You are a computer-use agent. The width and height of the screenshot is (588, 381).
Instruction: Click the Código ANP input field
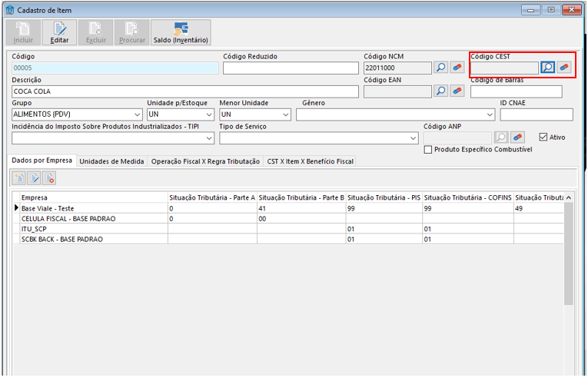tap(457, 137)
